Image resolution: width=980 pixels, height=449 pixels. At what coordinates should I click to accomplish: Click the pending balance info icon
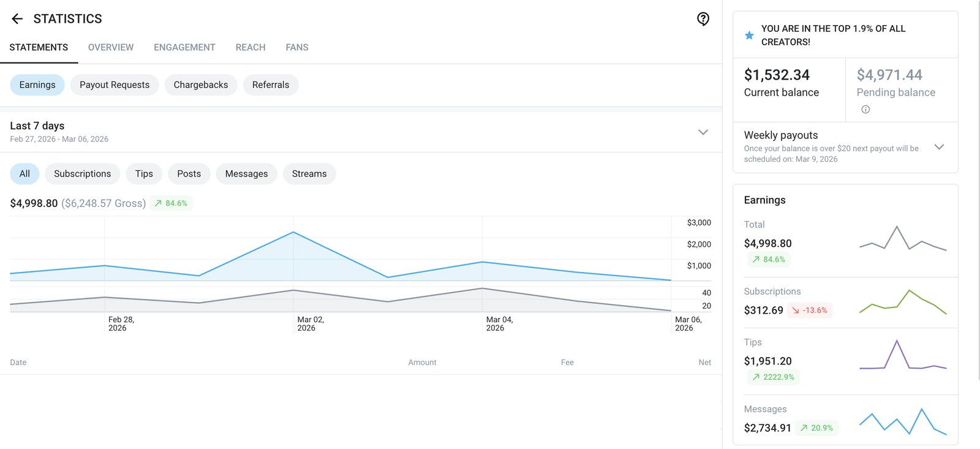(x=865, y=110)
